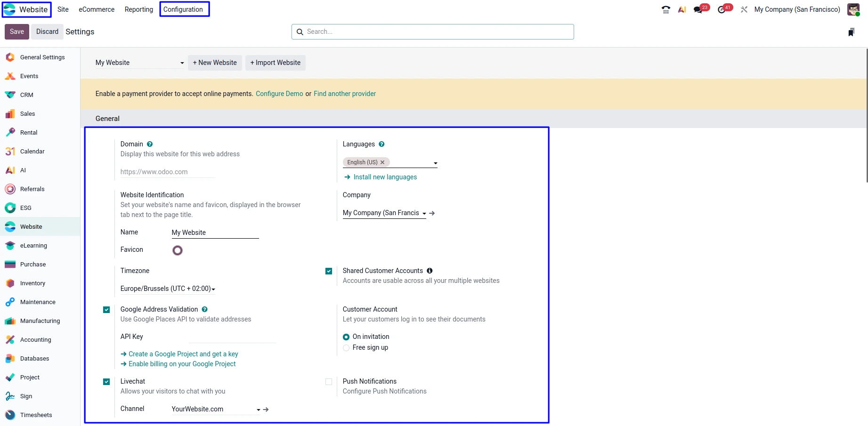Open Purchase settings in sidebar
The height and width of the screenshot is (426, 868).
click(40, 264)
